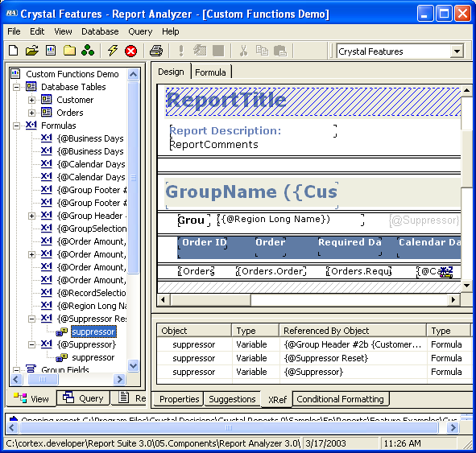
Task: Collapse the {@Suppressor} formula node
Action: 31,344
